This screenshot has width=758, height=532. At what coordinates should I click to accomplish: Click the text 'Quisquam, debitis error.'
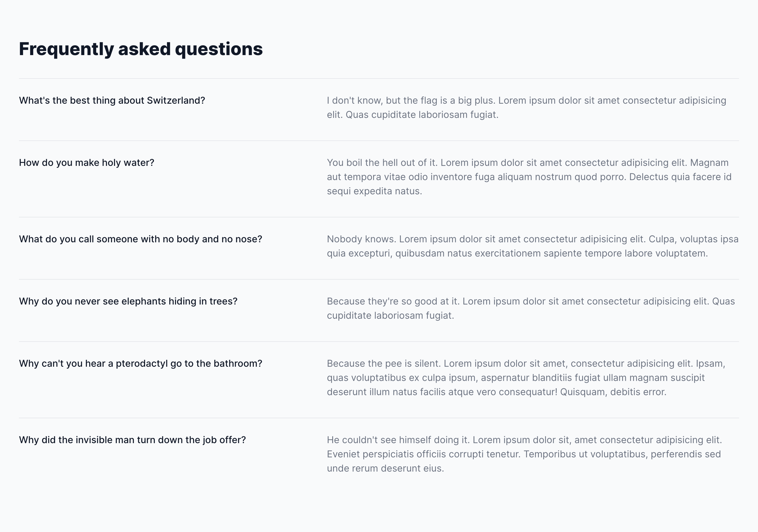pos(613,392)
